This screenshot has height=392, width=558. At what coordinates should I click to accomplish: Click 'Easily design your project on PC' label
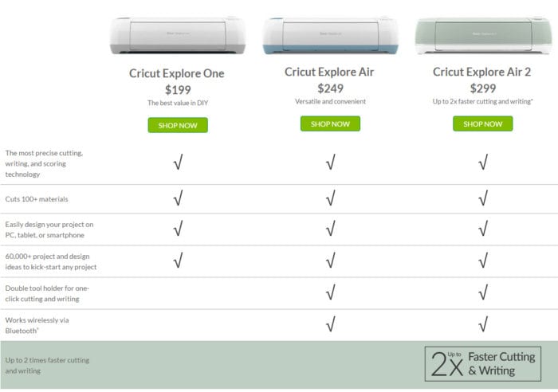[49, 229]
